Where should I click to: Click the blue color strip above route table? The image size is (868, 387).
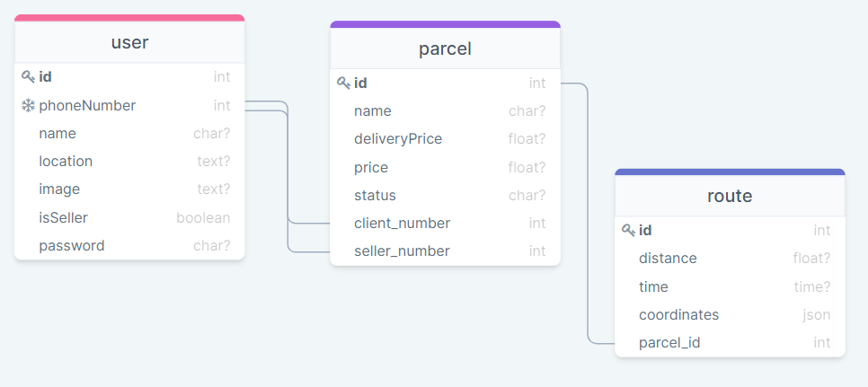tap(730, 172)
